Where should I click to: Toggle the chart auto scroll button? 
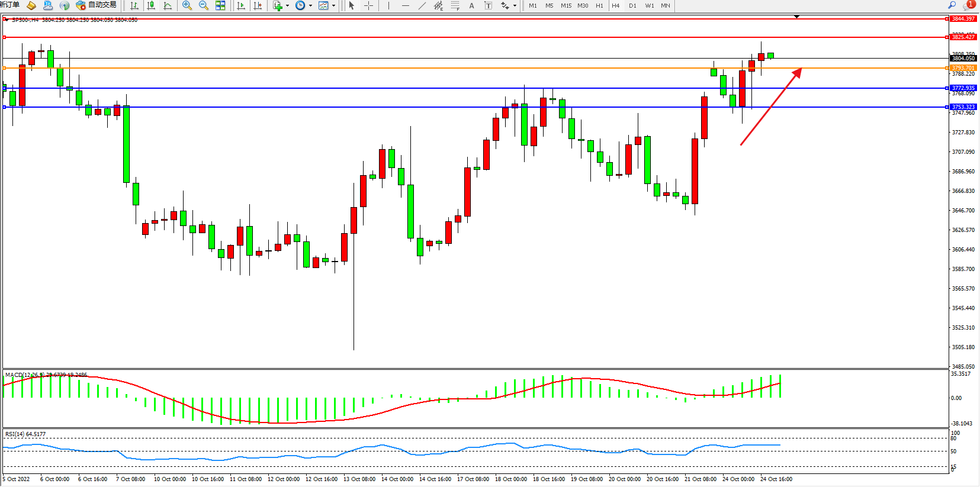coord(241,5)
